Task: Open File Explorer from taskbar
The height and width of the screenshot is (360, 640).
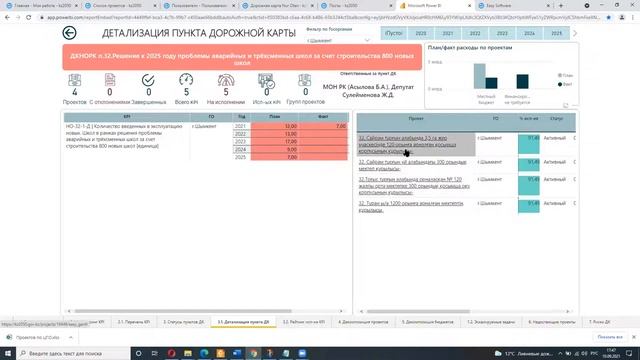Action: [x=188, y=353]
